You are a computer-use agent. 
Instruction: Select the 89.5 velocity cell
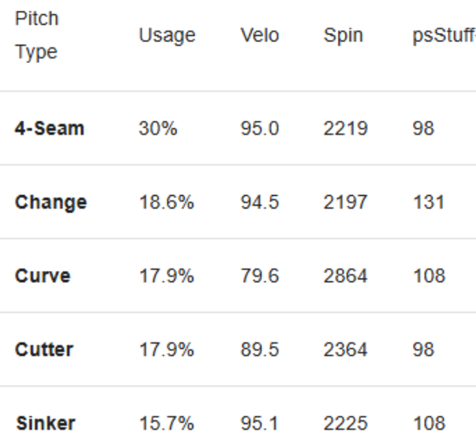[260, 349]
